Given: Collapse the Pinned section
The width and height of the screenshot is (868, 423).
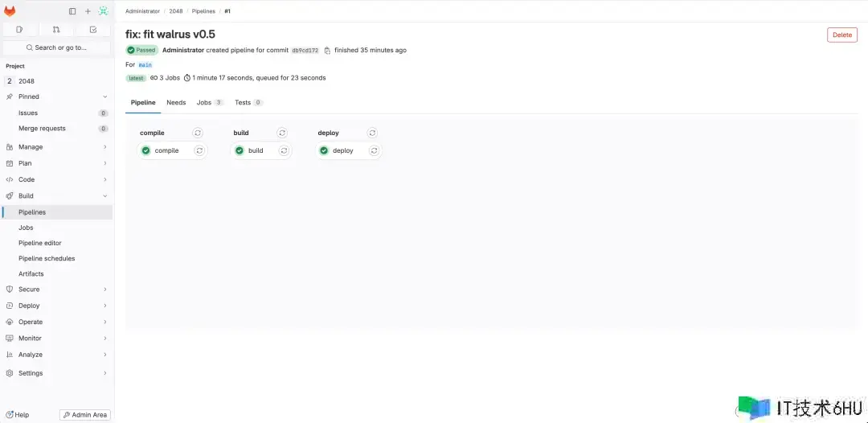Looking at the screenshot, I should 105,97.
